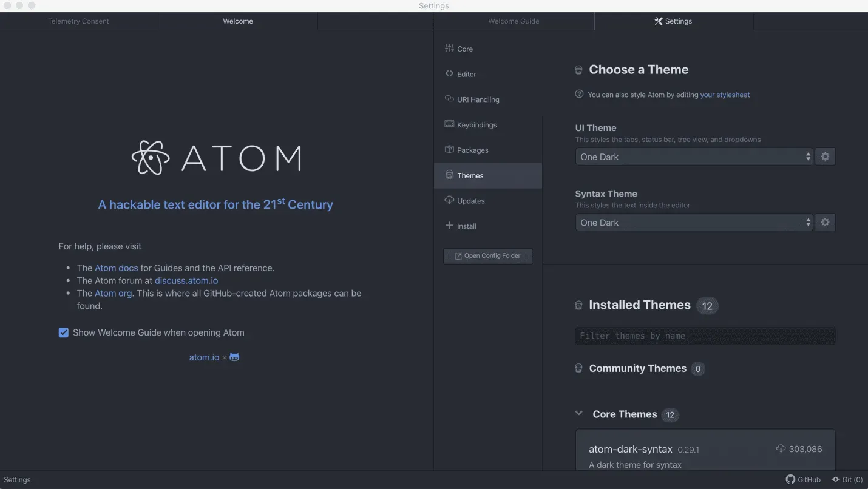The height and width of the screenshot is (489, 868).
Task: Click the Updates cloud download icon
Action: pyautogui.click(x=449, y=200)
